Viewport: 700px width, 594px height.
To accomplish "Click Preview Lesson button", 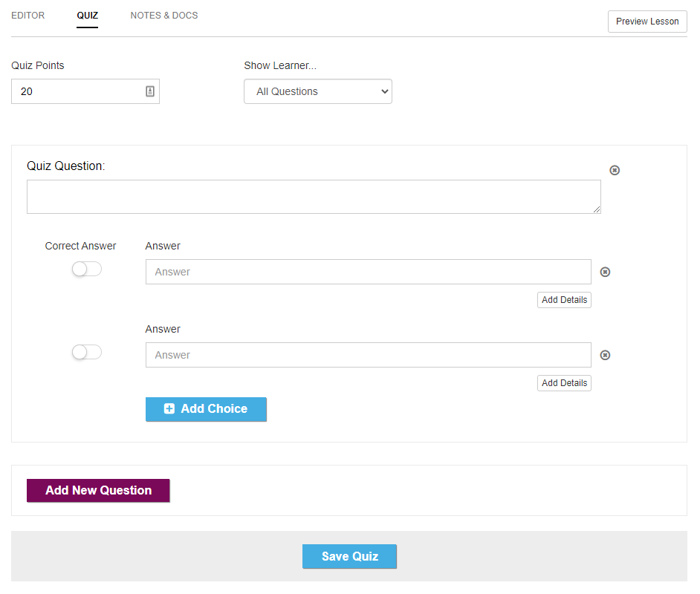I will pos(647,22).
